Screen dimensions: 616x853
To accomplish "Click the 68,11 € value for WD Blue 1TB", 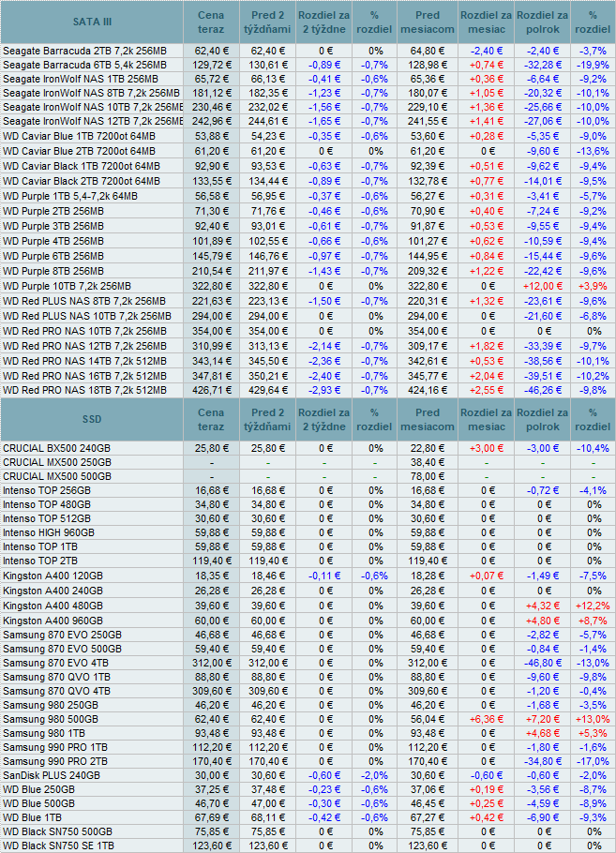I will pos(267,818).
